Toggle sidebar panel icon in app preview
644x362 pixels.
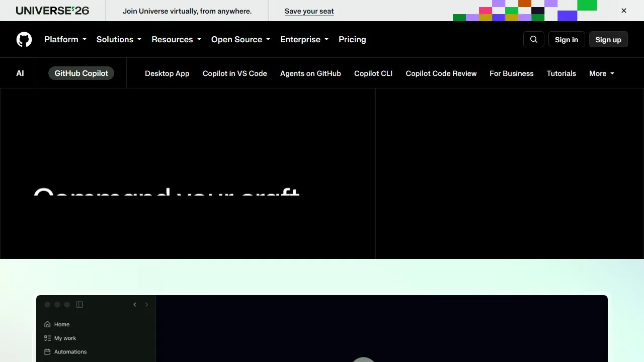(79, 305)
